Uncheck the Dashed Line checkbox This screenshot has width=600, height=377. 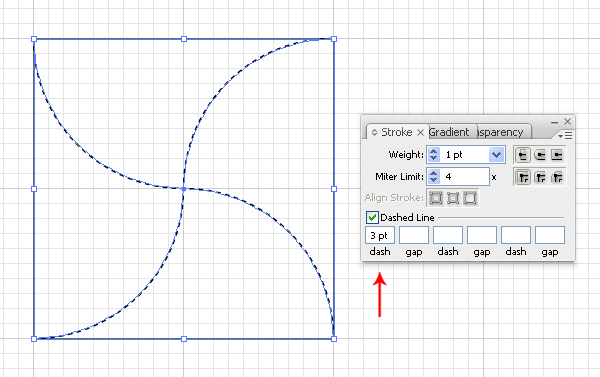pos(372,217)
